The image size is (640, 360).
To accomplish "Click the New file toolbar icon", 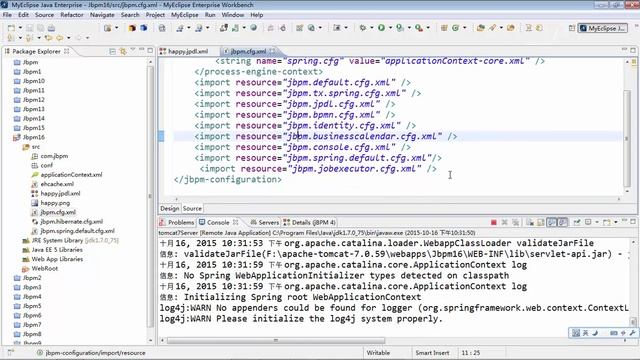I will click(11, 28).
